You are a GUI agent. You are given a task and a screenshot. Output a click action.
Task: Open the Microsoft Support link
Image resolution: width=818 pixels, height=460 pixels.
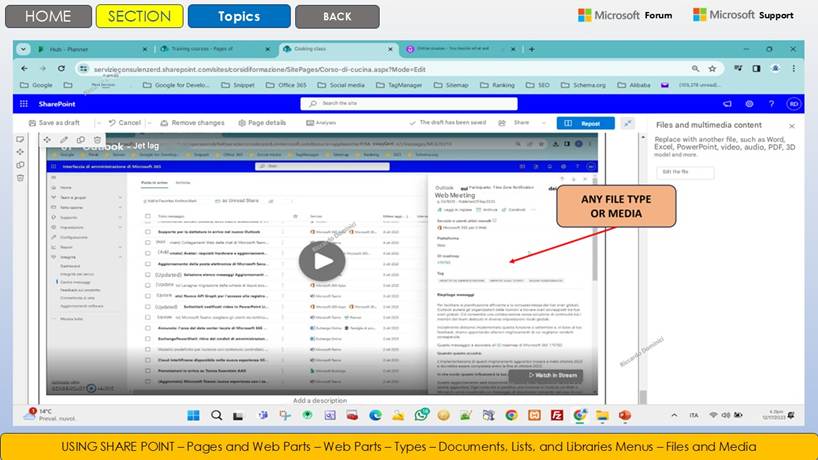coord(743,15)
